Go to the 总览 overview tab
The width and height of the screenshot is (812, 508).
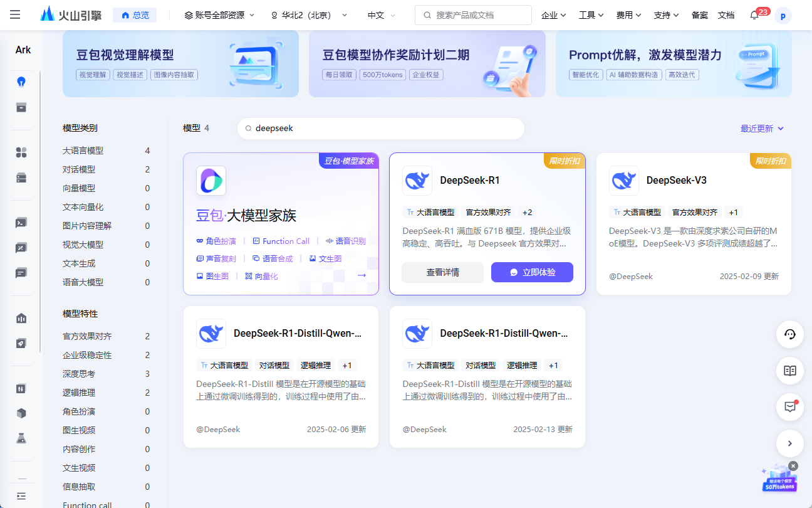[135, 15]
